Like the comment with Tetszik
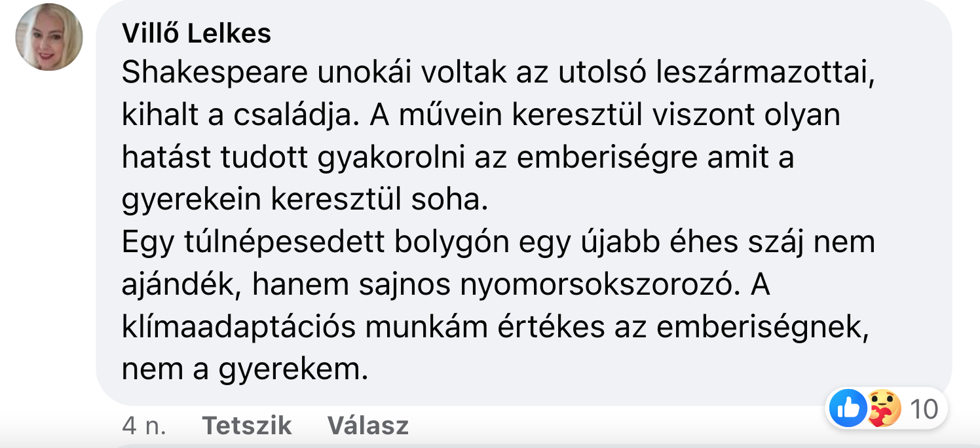980x448 pixels. click(247, 426)
